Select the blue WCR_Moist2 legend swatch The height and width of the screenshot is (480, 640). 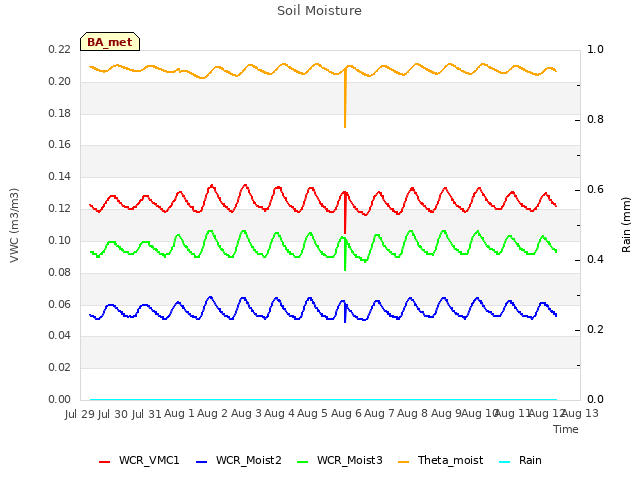(202, 462)
